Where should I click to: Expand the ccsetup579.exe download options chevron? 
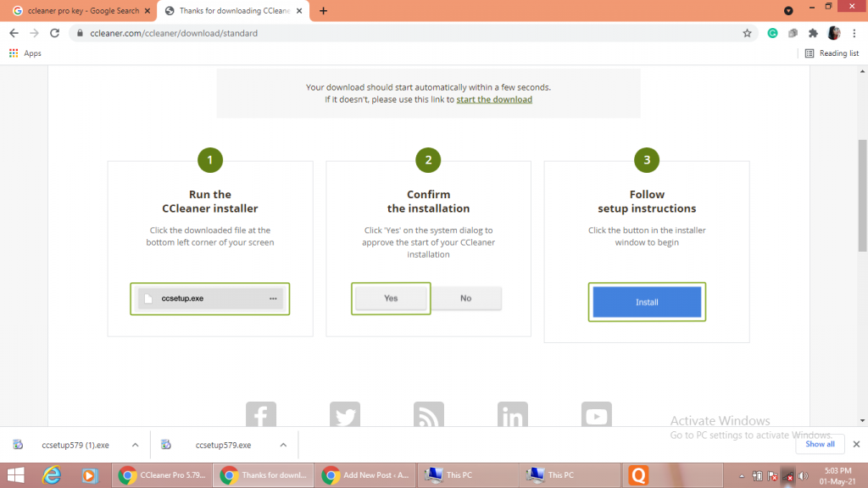coord(283,444)
